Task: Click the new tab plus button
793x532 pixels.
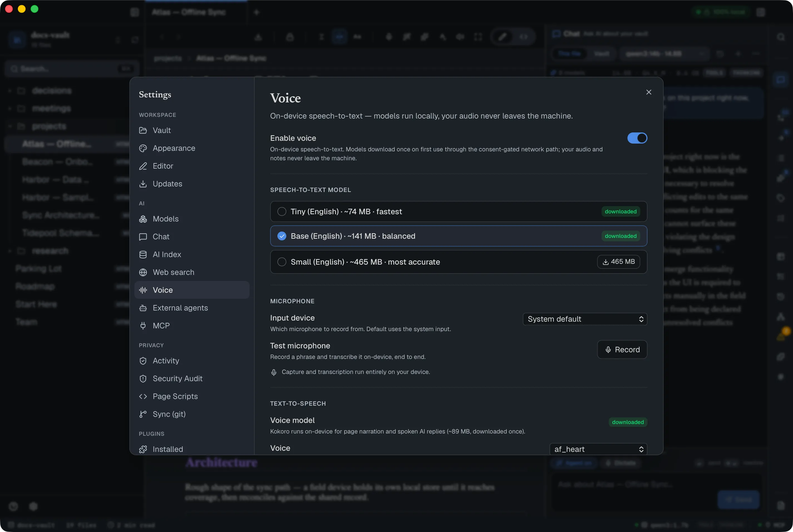Action: [257, 12]
